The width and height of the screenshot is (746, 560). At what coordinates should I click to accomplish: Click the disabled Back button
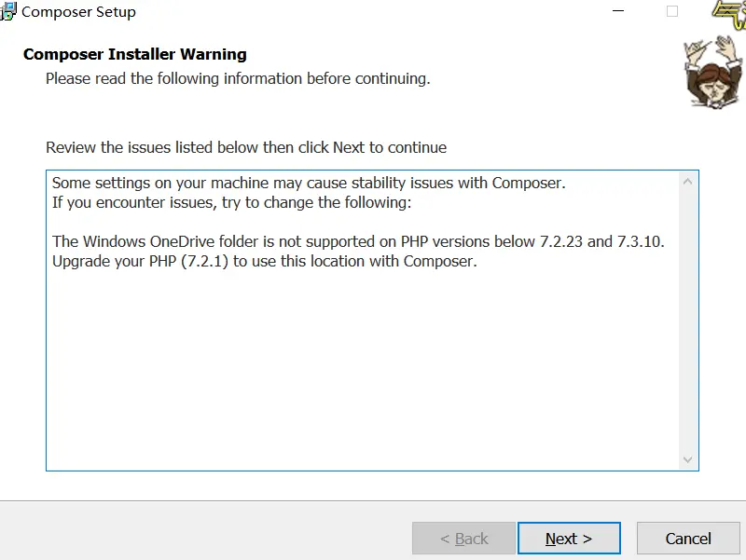tap(463, 539)
